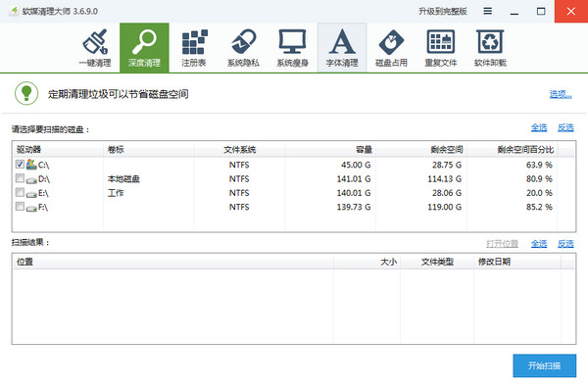Close the 软媒清理大师 window
Screen dimensions: 588x387
(x=571, y=11)
